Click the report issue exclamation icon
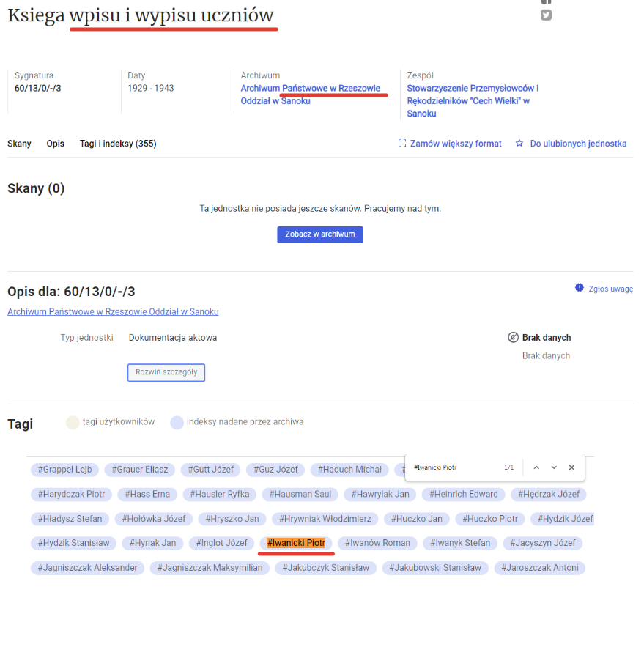 (580, 288)
